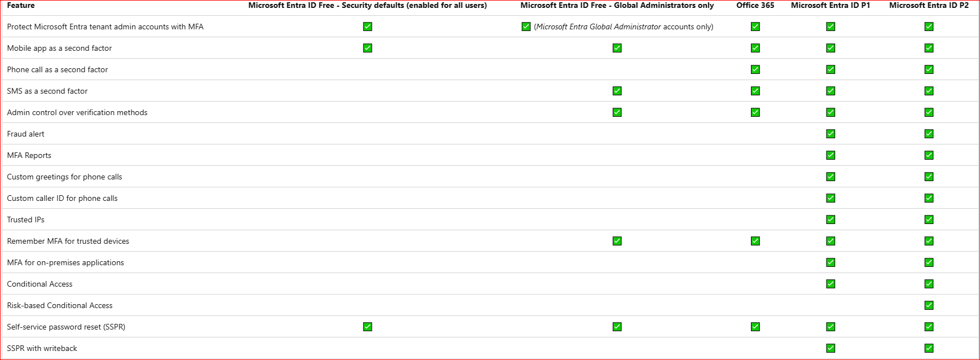
Task: Click Entra ID P1 checkmark for Conditional Access
Action: 830,284
